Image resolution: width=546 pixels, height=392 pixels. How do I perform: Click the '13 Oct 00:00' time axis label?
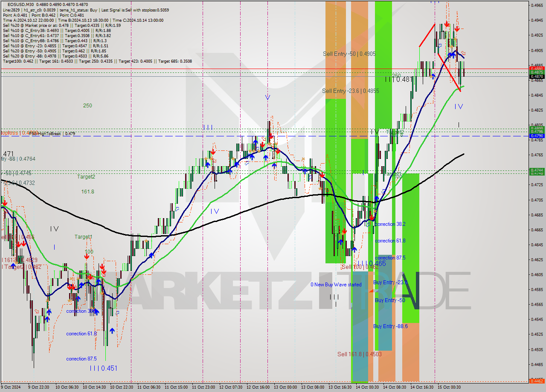point(285,387)
